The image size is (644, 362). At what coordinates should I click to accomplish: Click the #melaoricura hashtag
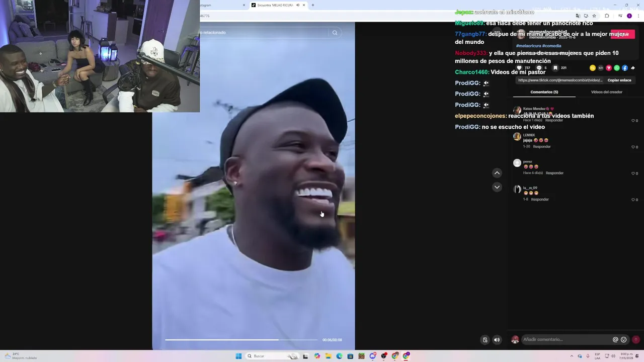528,46
